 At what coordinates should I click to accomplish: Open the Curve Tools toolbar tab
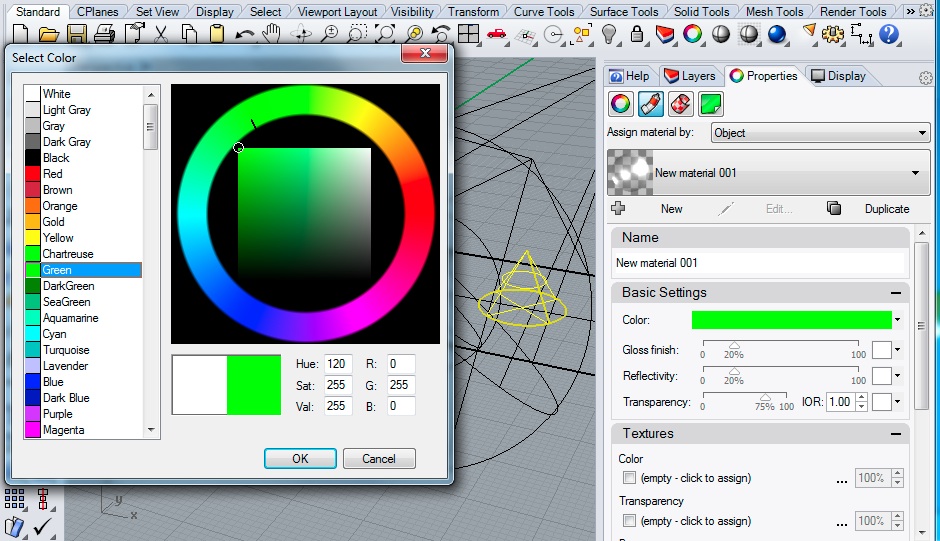click(x=544, y=11)
